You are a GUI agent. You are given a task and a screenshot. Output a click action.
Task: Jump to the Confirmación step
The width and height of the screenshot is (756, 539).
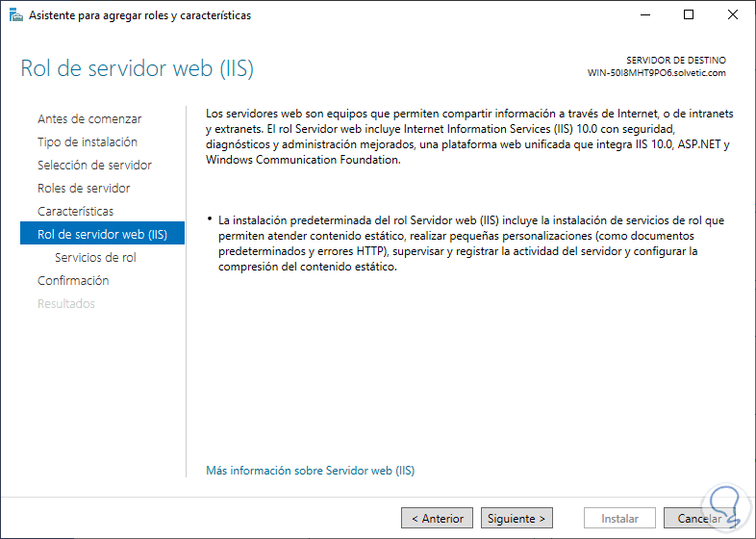73,281
